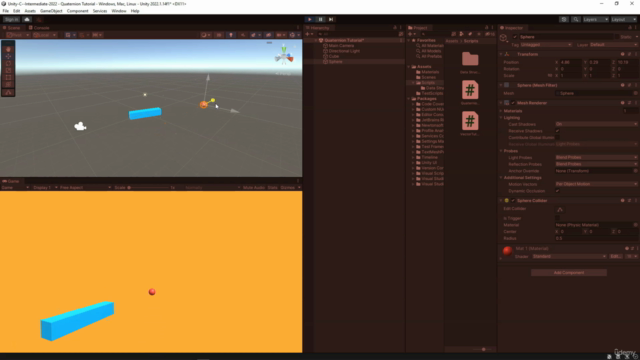640x360 pixels.
Task: Click the Hierarchy search field
Action: click(x=357, y=34)
